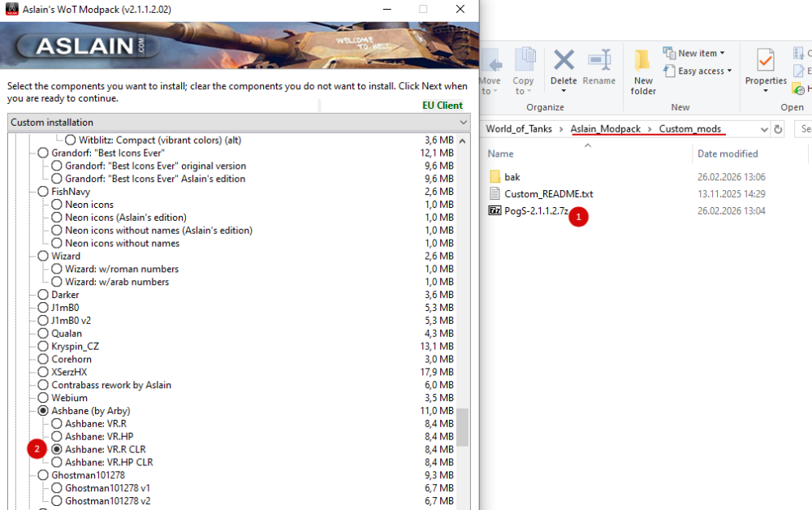Click World_of_Tanks in the breadcrumb path
Image resolution: width=812 pixels, height=510 pixels.
click(x=518, y=129)
